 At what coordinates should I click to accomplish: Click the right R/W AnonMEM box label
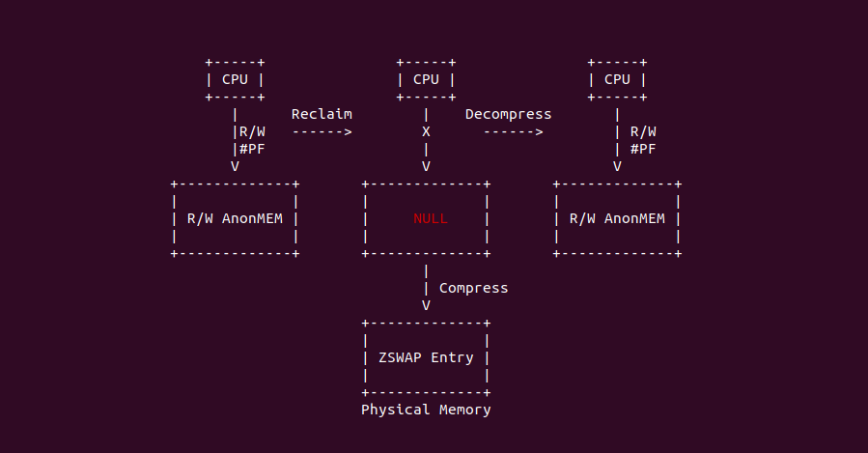coord(617,218)
